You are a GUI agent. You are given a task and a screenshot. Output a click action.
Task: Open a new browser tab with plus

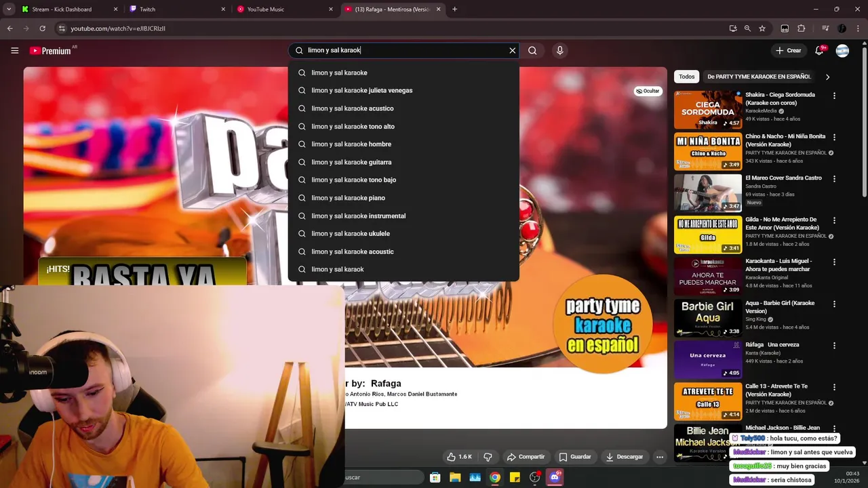454,9
